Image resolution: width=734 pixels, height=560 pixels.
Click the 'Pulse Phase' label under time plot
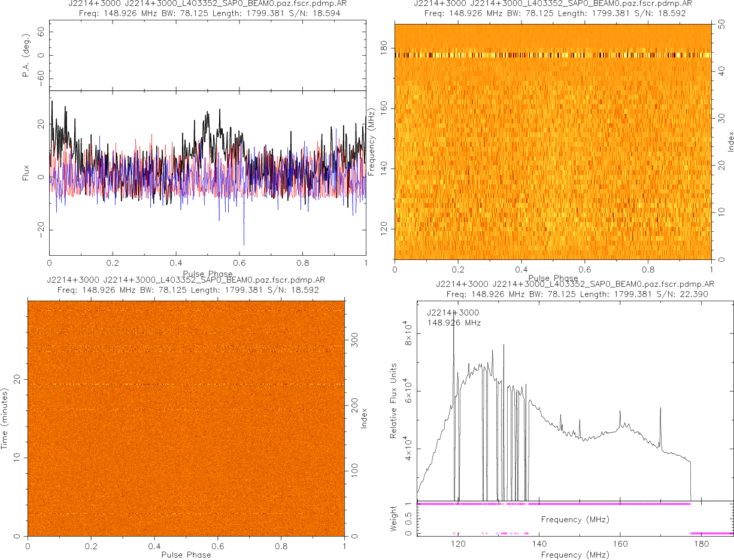[x=186, y=555]
